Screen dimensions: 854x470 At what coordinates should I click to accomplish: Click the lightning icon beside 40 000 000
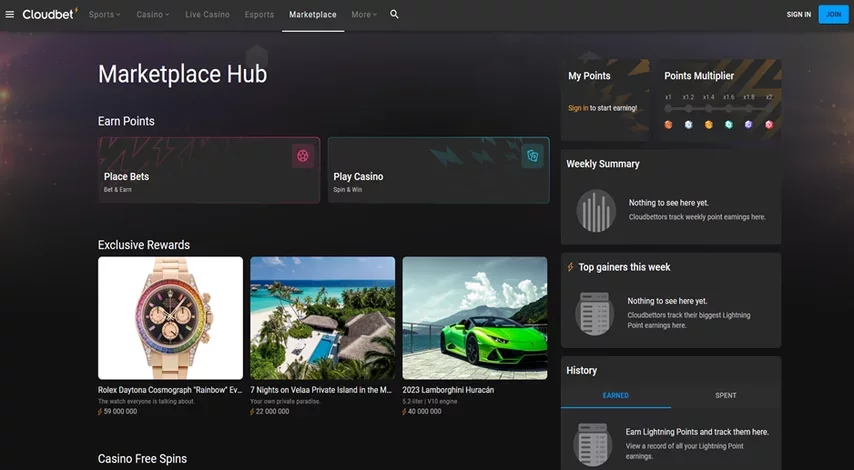404,412
